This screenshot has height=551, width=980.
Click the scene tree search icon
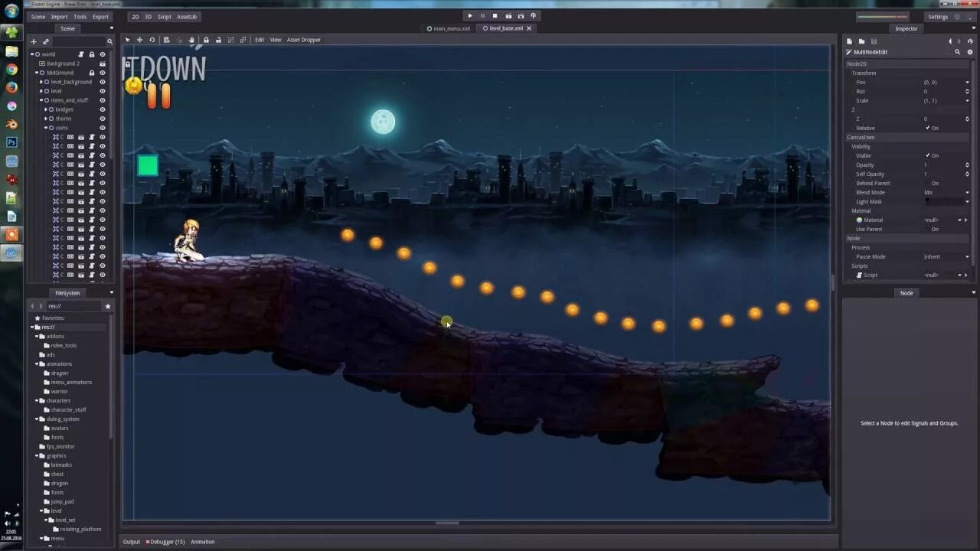[x=109, y=41]
